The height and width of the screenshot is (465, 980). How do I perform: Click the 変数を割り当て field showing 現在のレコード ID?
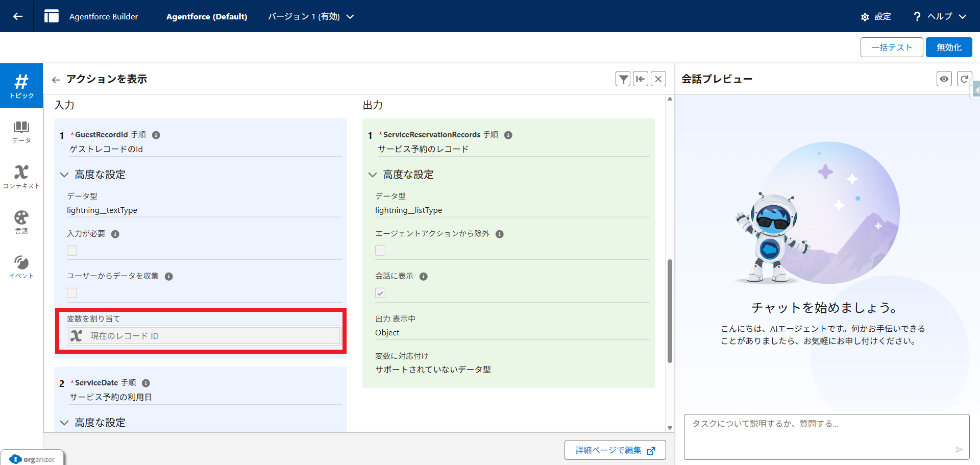(x=204, y=336)
